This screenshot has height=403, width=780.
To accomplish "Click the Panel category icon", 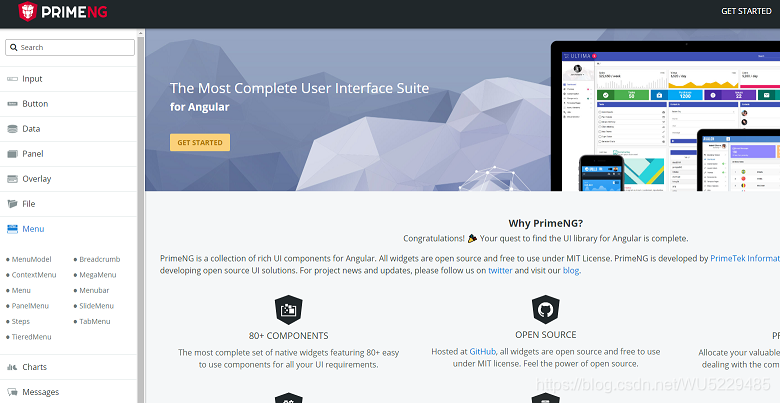I will tap(12, 154).
